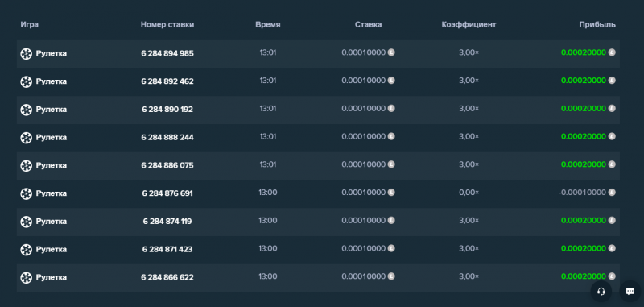Open bet number 6 284 866 622

point(167,277)
